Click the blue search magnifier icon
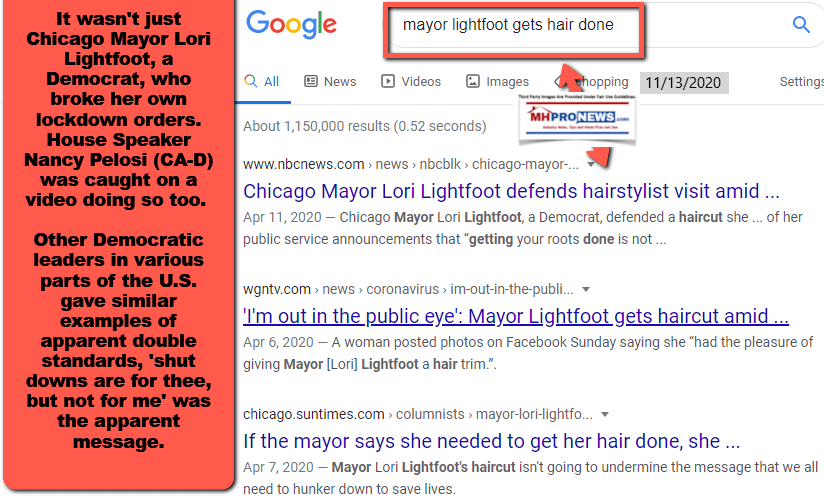Viewport: 824px width, 498px height. pos(800,25)
